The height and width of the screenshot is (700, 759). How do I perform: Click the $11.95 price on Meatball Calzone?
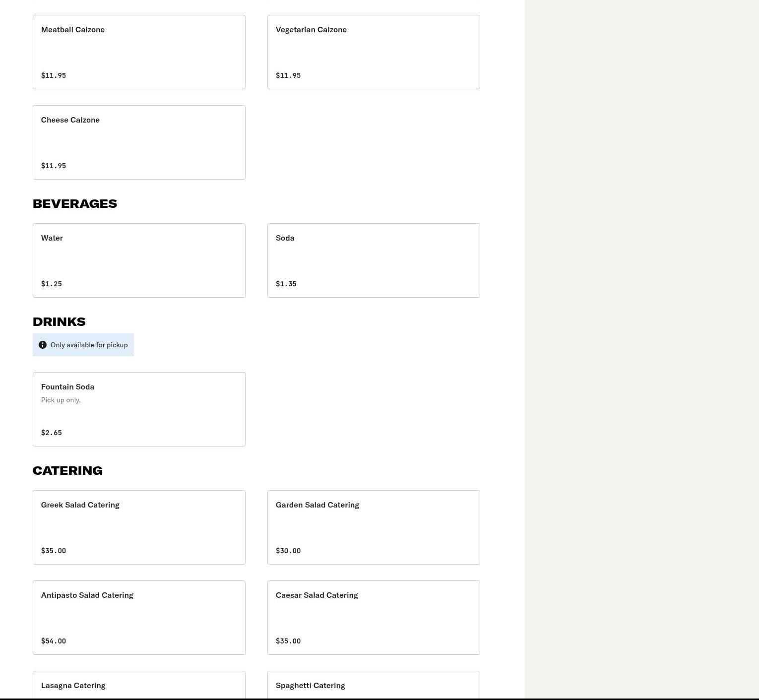coord(54,75)
